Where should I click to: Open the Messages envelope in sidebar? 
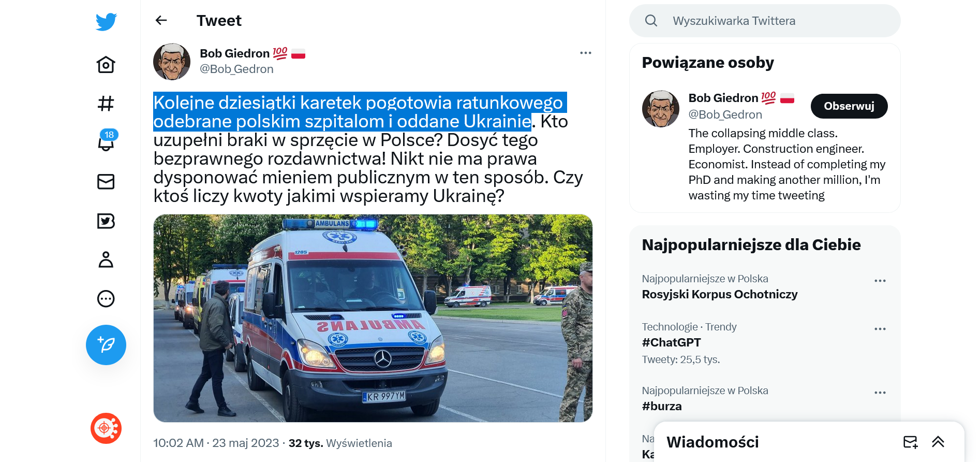106,182
